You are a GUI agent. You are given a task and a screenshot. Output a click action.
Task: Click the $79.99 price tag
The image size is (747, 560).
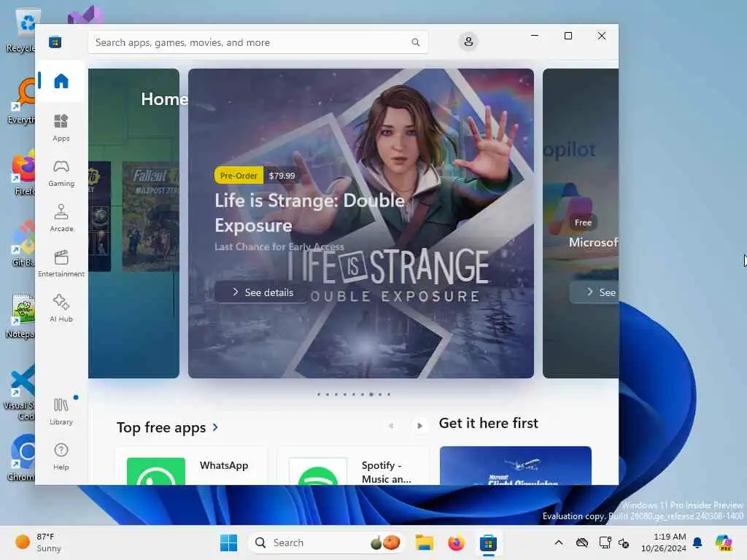click(x=282, y=176)
